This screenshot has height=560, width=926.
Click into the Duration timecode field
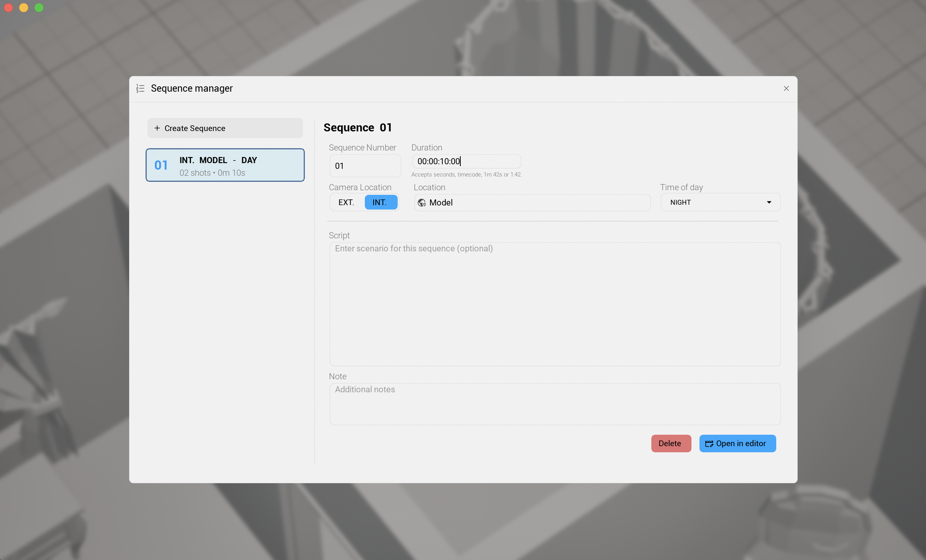coord(466,161)
